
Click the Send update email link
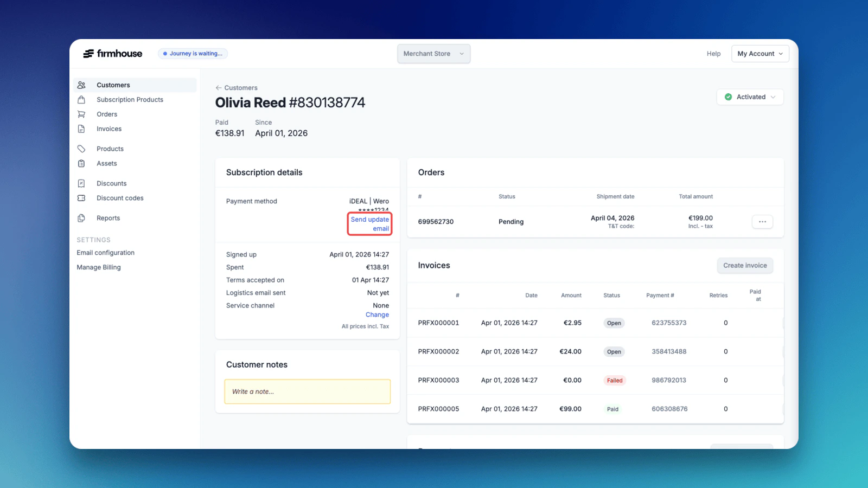tap(370, 224)
